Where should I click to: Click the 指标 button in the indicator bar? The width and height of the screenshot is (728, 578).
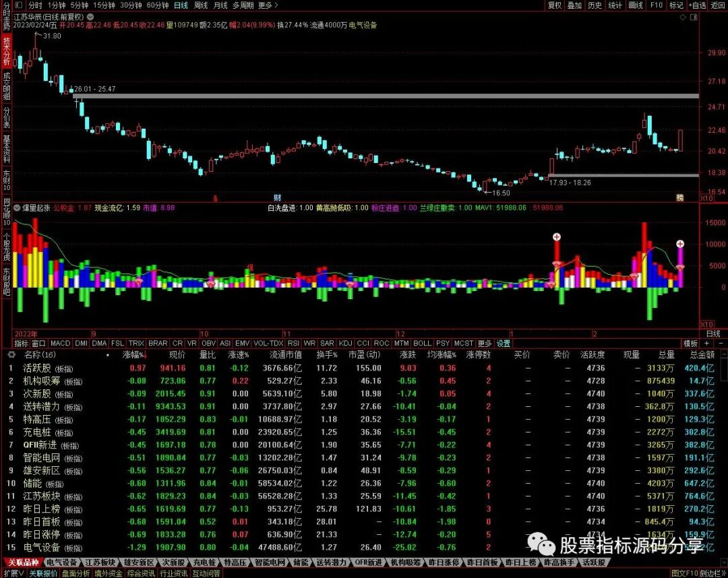pos(21,344)
